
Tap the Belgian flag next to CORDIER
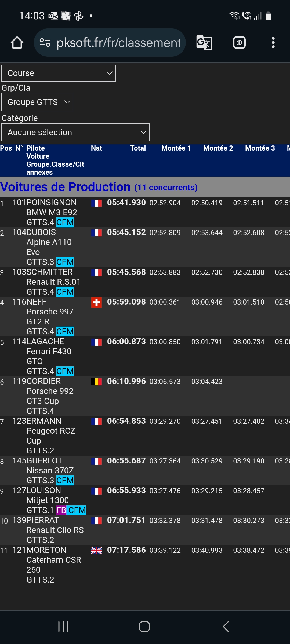pyautogui.click(x=96, y=382)
